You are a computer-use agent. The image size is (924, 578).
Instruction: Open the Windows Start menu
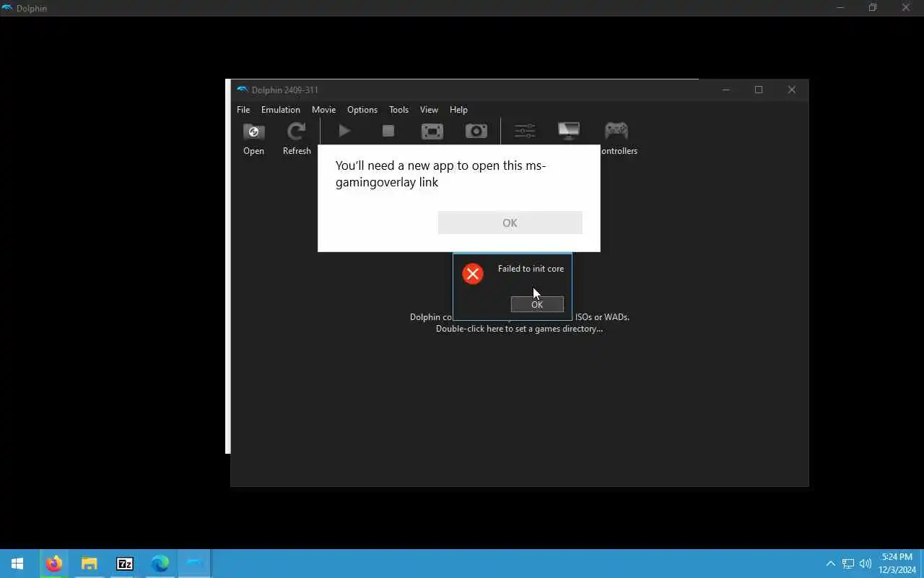click(x=17, y=564)
